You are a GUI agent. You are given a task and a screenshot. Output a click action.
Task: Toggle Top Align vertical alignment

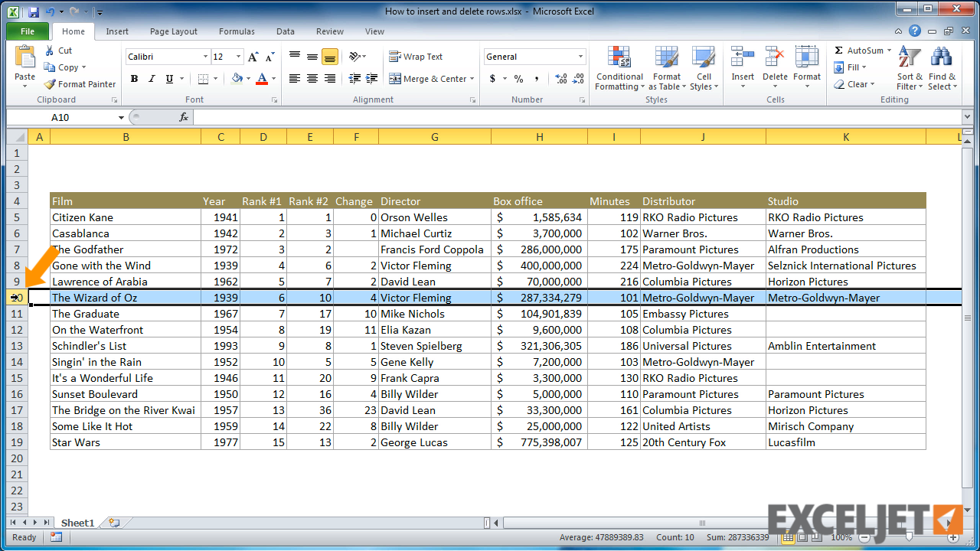pos(295,57)
